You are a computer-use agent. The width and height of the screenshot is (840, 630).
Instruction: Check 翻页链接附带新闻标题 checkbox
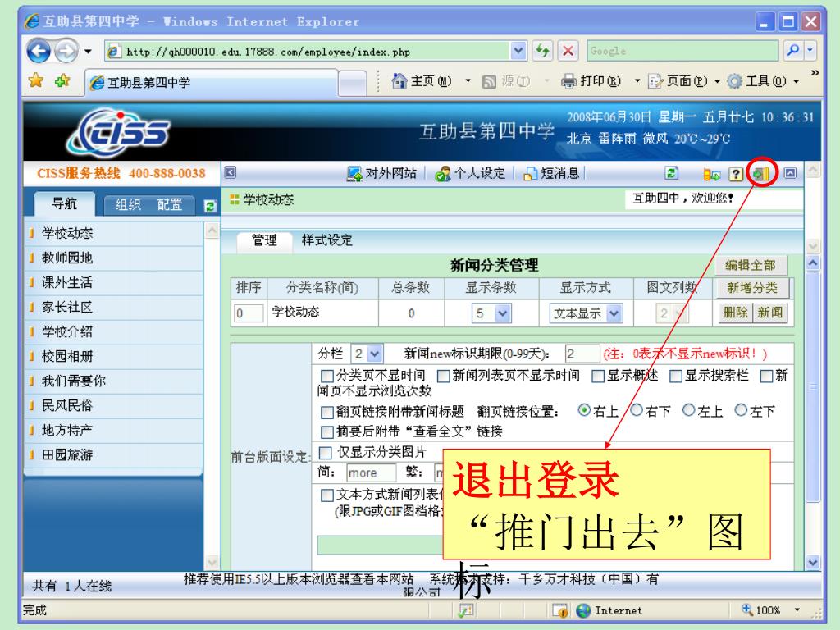326,412
